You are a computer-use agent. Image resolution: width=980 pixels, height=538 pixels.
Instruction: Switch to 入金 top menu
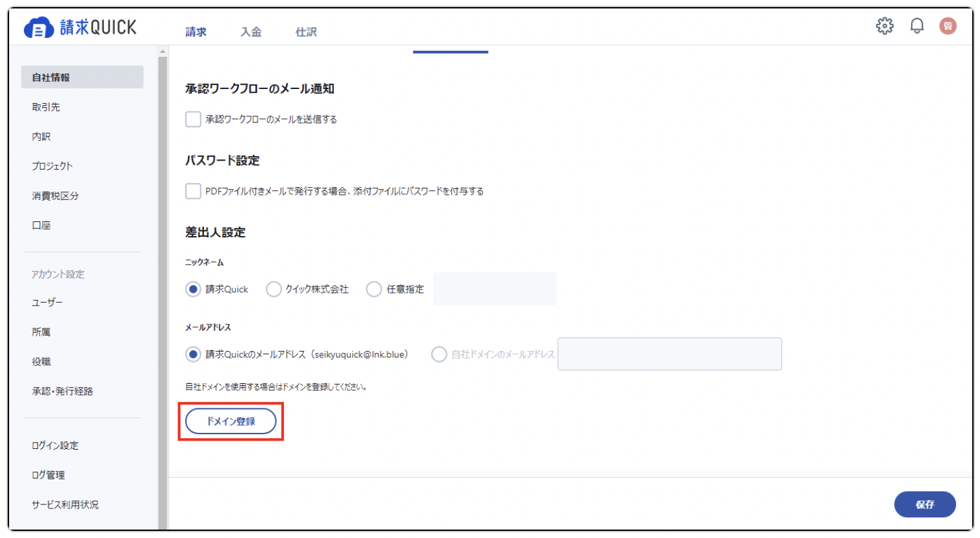pyautogui.click(x=250, y=32)
